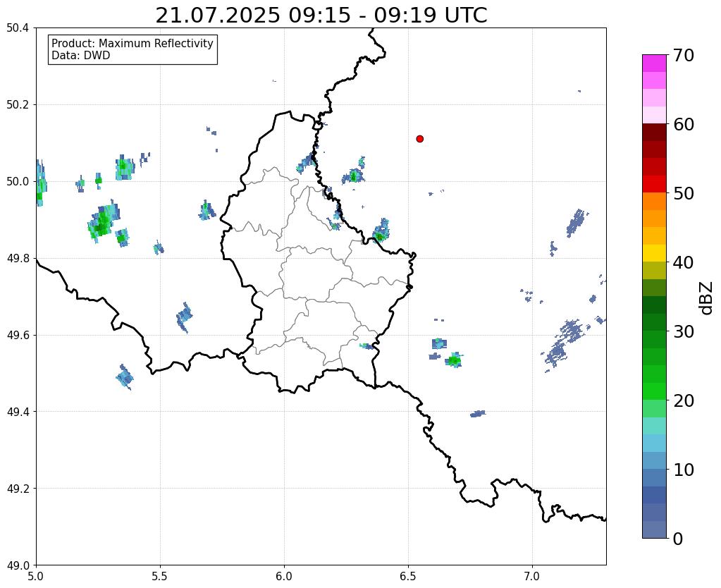The height and width of the screenshot is (588, 721).
Task: Click 'Product: Maximum Reflectivity' legend text
Action: pyautogui.click(x=133, y=43)
